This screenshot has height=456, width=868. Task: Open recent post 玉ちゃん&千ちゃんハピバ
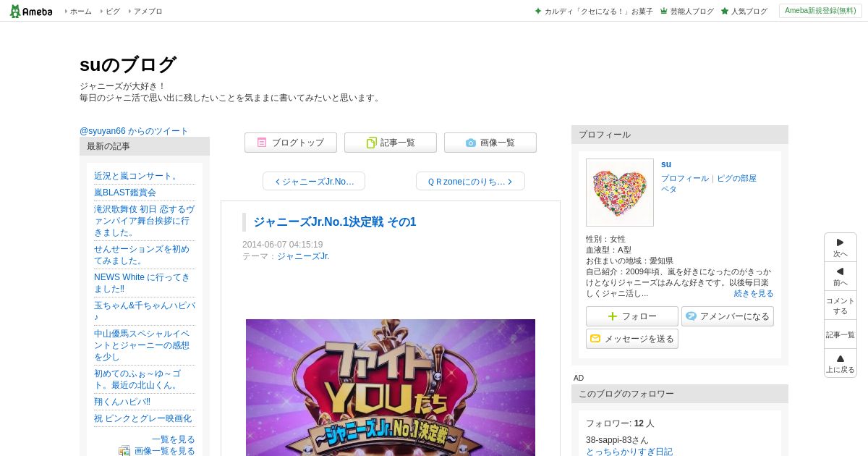coord(145,311)
